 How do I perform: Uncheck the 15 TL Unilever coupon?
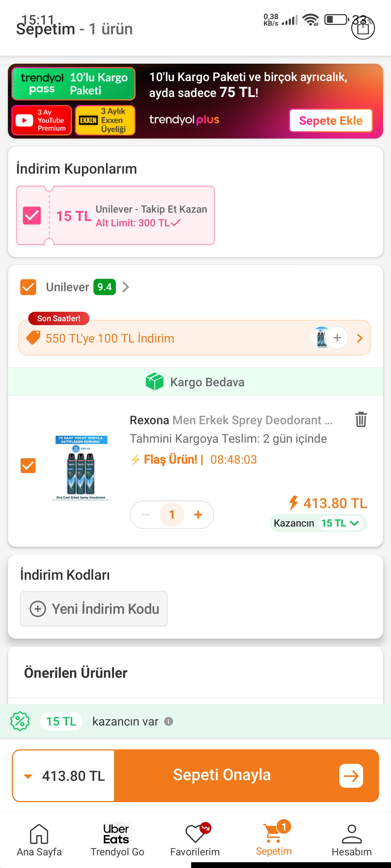click(31, 216)
